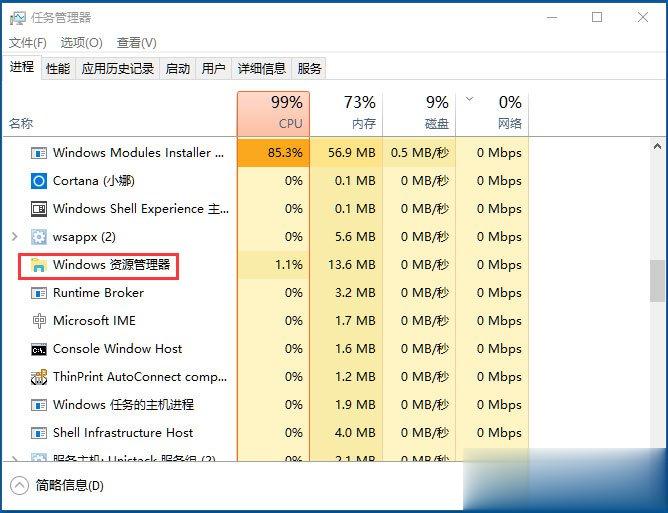Select the Windows Modules Installer process row
The image size is (668, 513).
click(266, 153)
